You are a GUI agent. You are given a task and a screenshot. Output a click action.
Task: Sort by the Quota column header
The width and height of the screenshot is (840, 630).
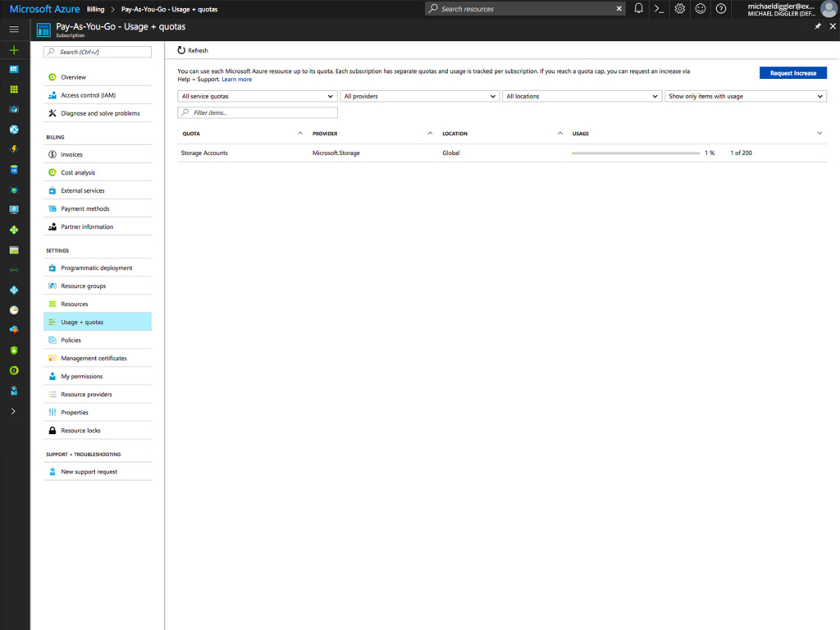point(191,134)
